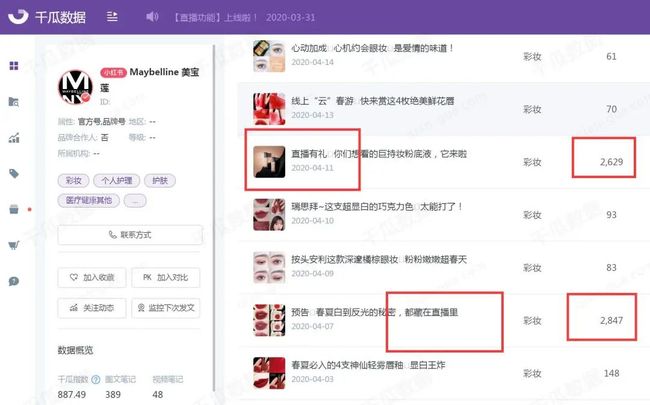Open note title 春夏必入的4支神仙轻雾唇釉
Viewport: 650px width, 405px height.
(x=368, y=366)
